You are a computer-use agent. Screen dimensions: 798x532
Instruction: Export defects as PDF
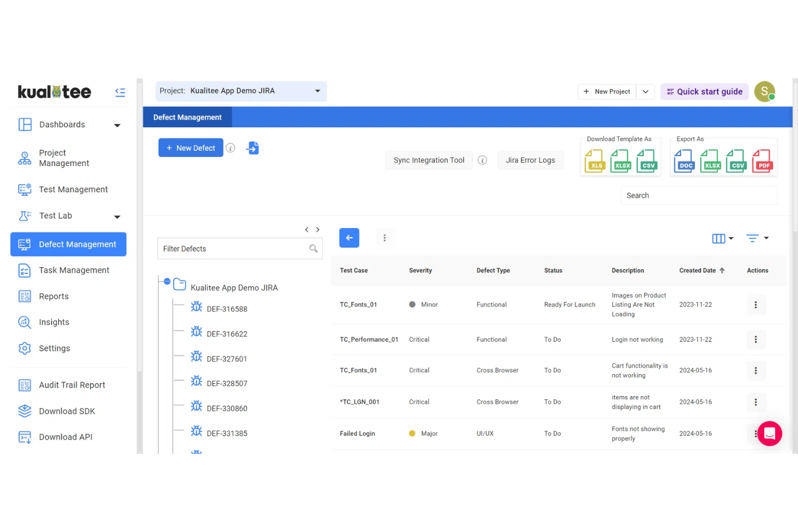(762, 161)
